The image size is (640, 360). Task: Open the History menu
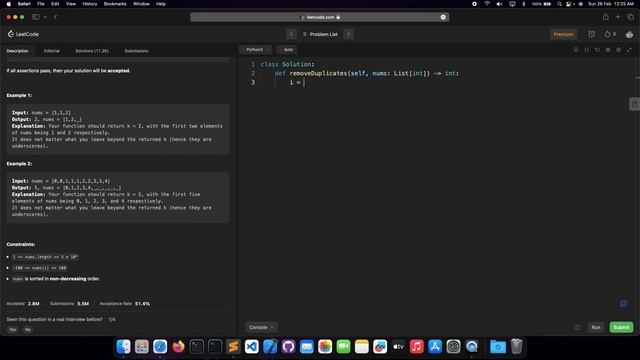pyautogui.click(x=90, y=4)
